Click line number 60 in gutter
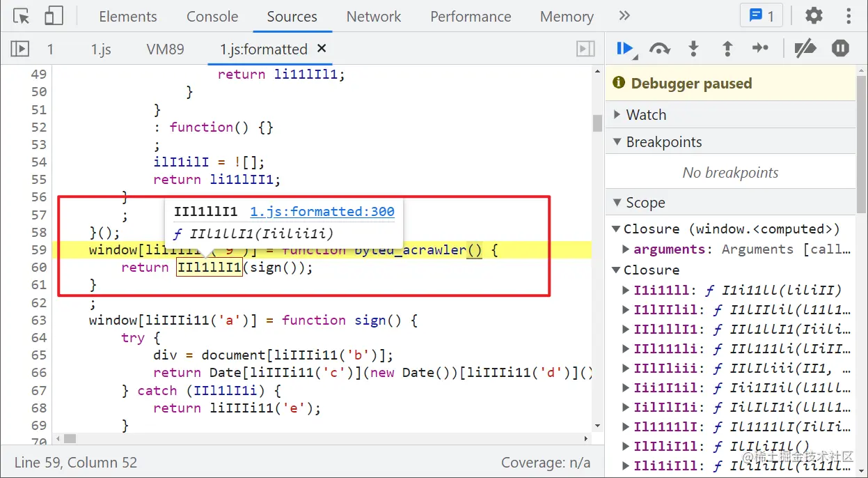868x478 pixels. click(x=40, y=268)
